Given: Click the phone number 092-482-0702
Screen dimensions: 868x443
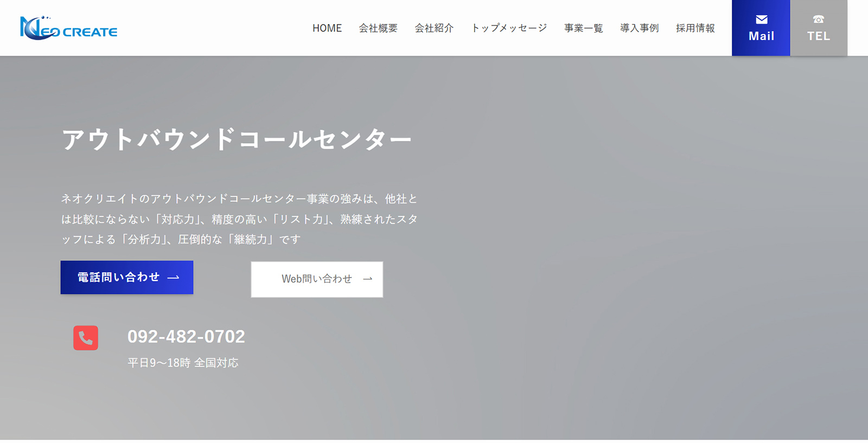Looking at the screenshot, I should (186, 337).
